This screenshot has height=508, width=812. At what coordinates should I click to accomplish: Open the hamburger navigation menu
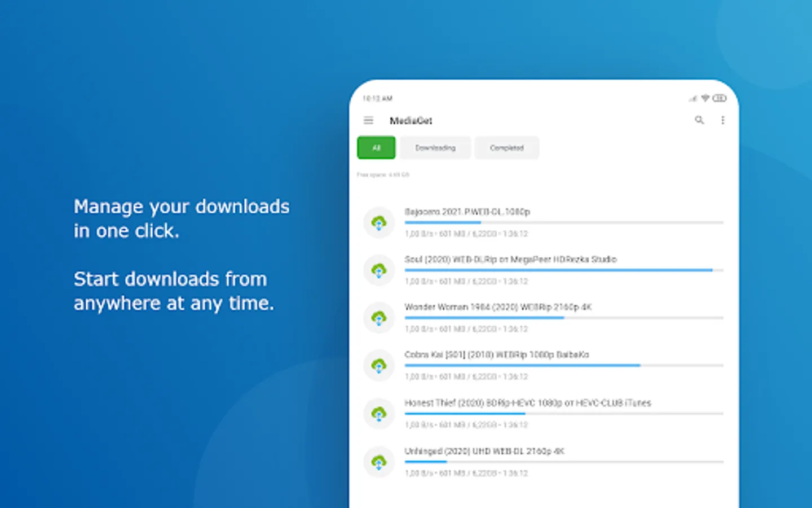(368, 120)
